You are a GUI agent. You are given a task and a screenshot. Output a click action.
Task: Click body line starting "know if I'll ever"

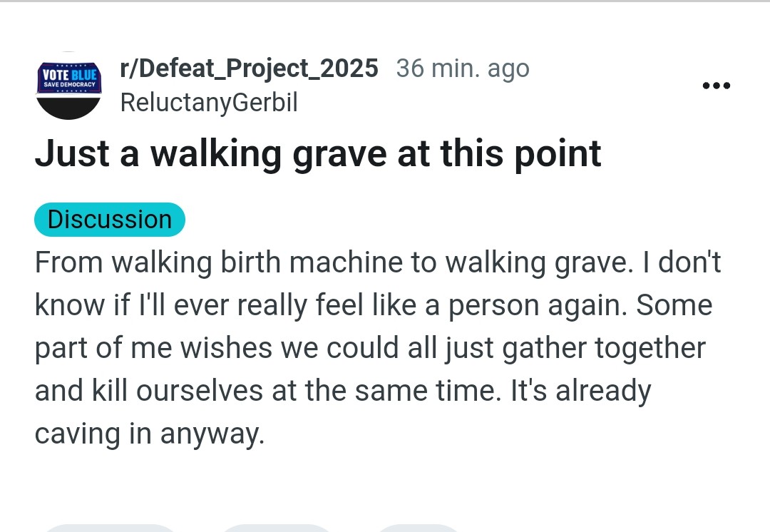374,305
